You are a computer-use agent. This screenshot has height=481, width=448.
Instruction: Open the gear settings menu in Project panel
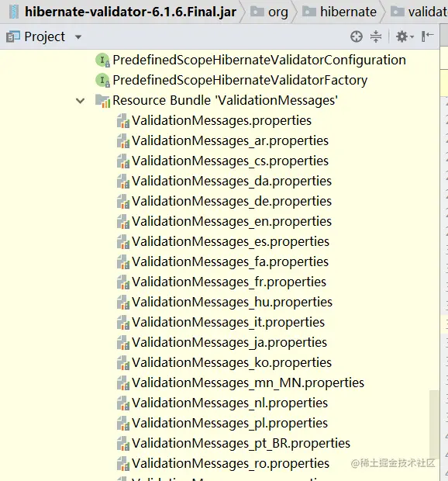[401, 36]
